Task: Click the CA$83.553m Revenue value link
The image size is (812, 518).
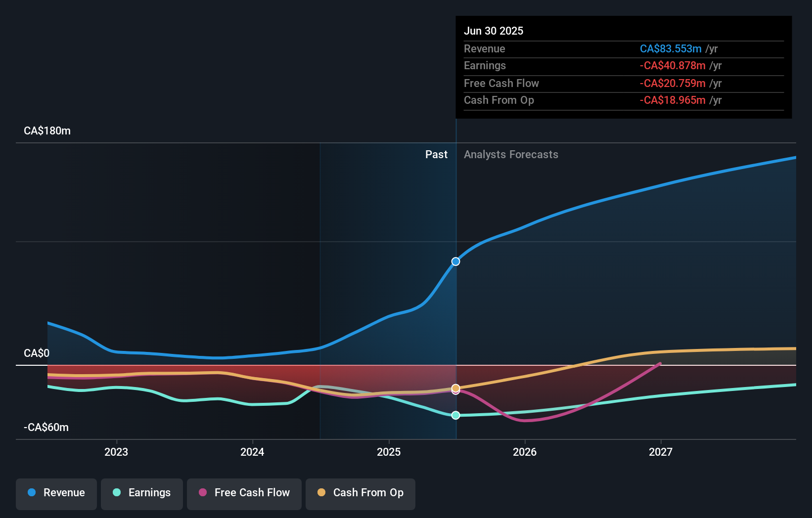Action: pos(671,48)
